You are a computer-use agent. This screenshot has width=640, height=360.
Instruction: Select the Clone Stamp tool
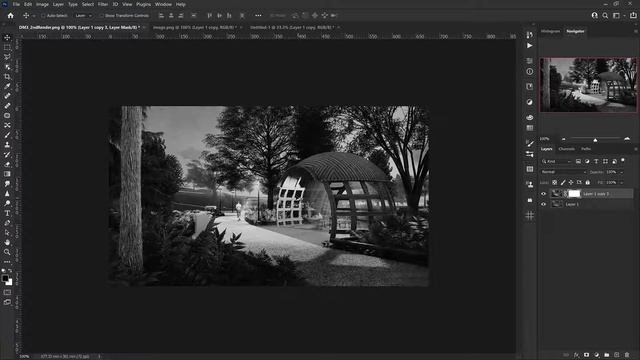click(7, 145)
